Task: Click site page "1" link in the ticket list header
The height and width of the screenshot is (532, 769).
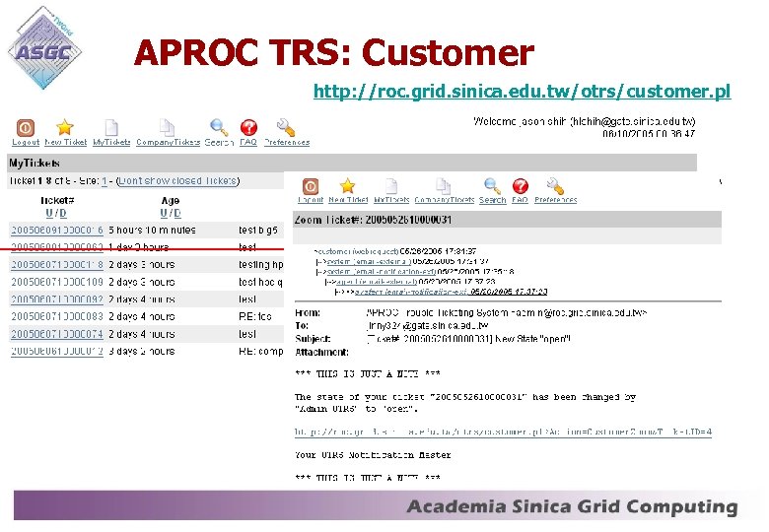Action: (104, 181)
